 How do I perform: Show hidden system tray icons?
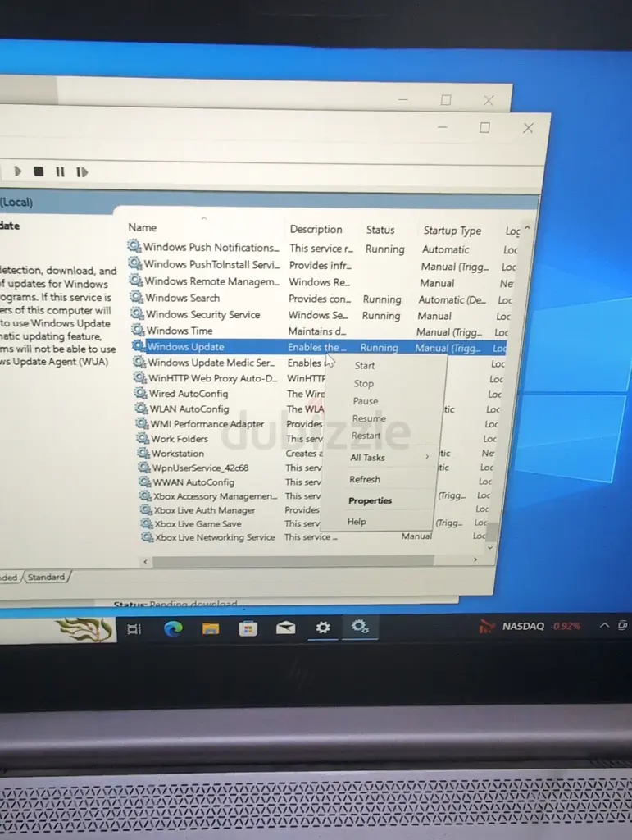click(x=604, y=625)
